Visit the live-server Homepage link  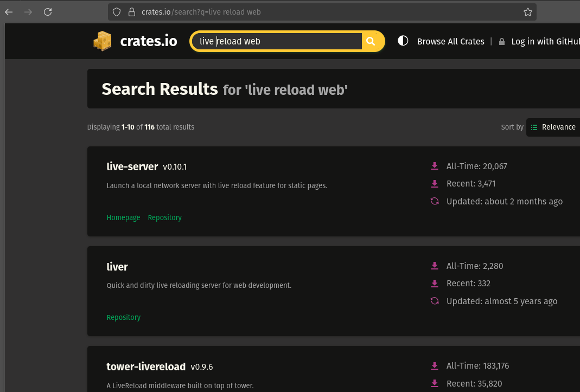coord(123,217)
